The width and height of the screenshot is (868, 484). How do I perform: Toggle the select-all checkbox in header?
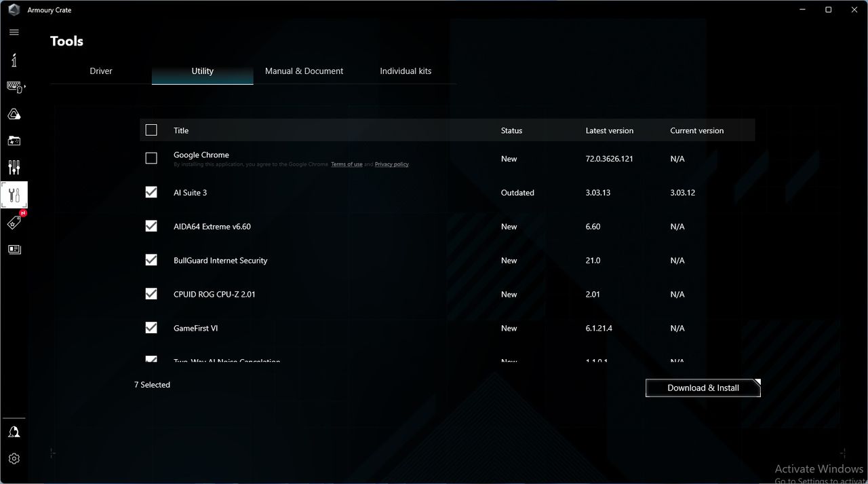click(151, 130)
